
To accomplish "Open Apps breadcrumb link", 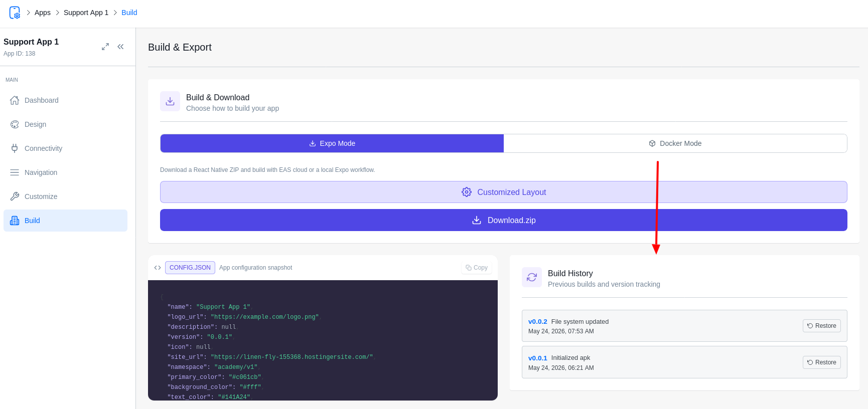I will tap(43, 13).
